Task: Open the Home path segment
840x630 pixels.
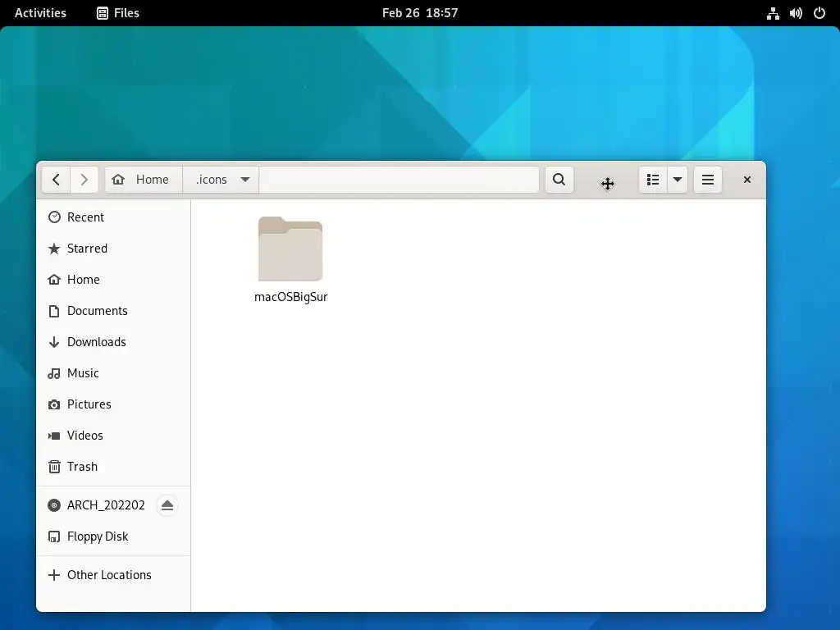Action: click(x=144, y=180)
